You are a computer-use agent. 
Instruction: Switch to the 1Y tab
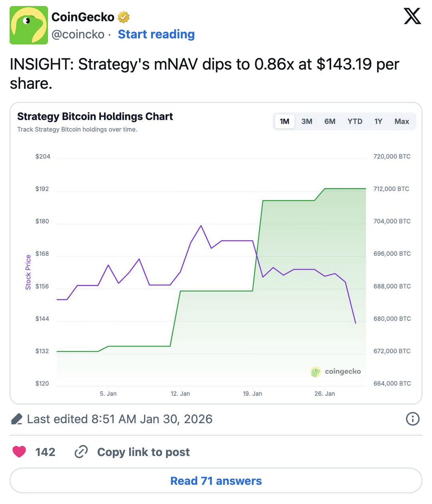tap(378, 121)
